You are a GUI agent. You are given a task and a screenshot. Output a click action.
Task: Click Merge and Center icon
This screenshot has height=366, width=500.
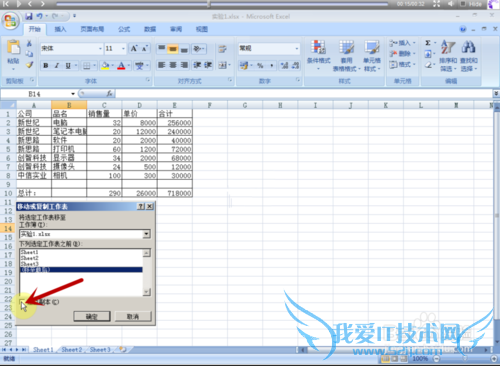[222, 65]
